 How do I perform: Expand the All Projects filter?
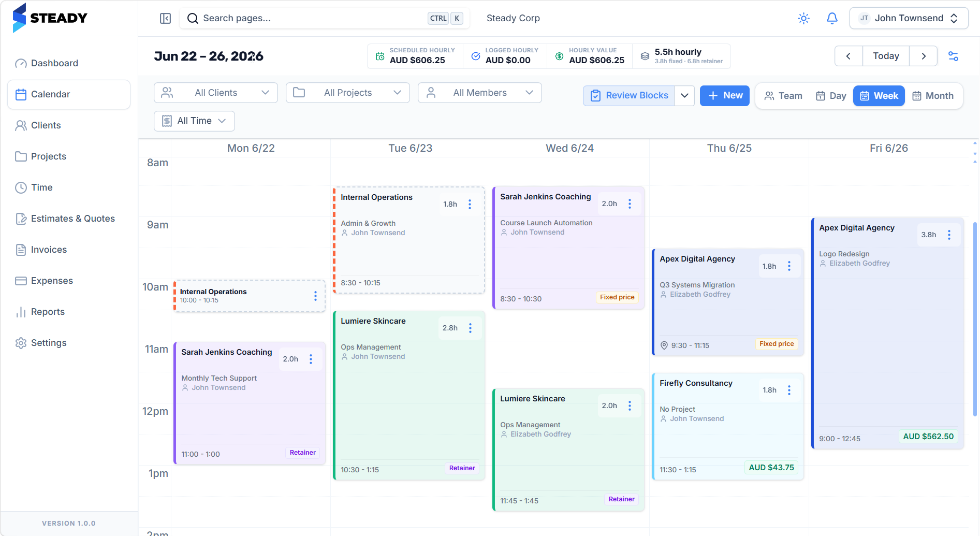point(348,93)
